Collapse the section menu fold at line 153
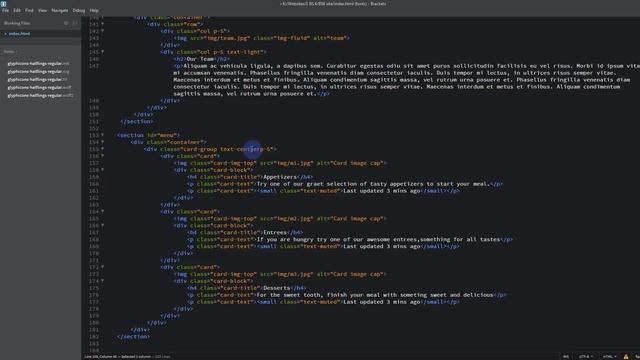This screenshot has height=360, width=640. tap(102, 135)
